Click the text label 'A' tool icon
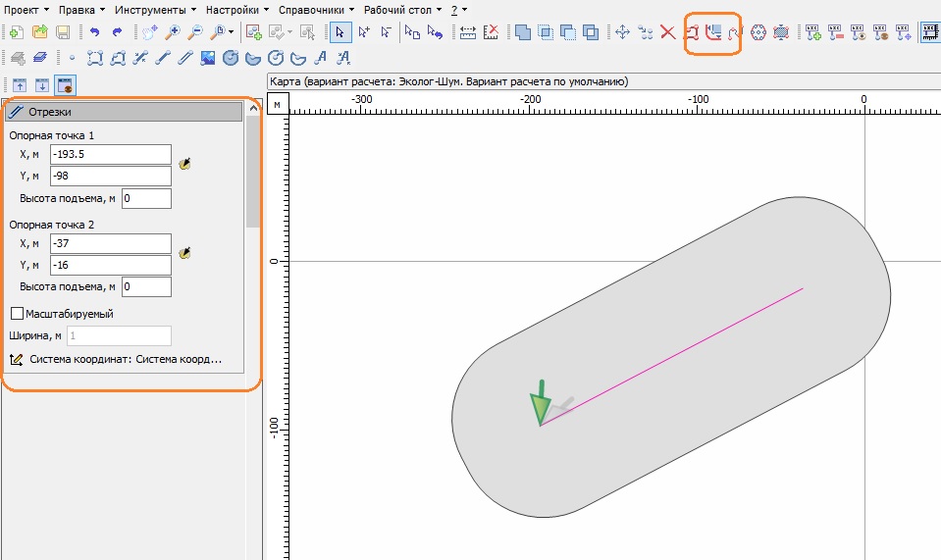 [x=320, y=57]
